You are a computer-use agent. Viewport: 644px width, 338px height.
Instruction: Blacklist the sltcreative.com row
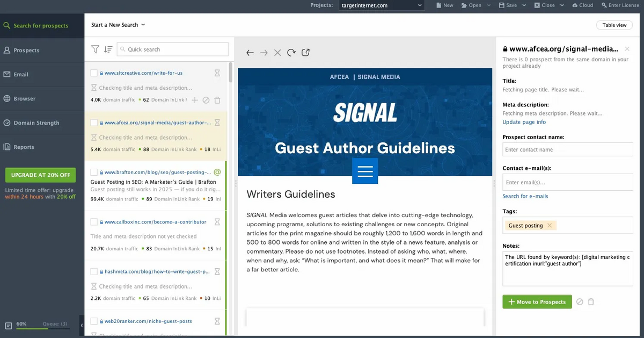(206, 100)
